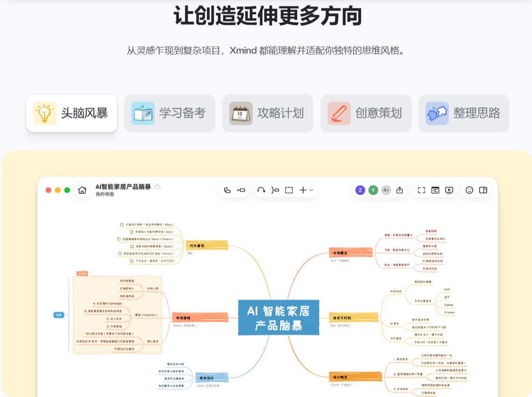Check the Charlie Demo design task
The width and height of the screenshot is (532, 397).
click(119, 239)
